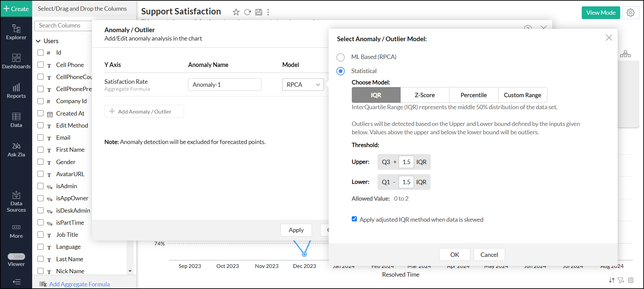Open settings gear beside View Mode
Viewport: 644px width, 289px height.
coord(631,13)
